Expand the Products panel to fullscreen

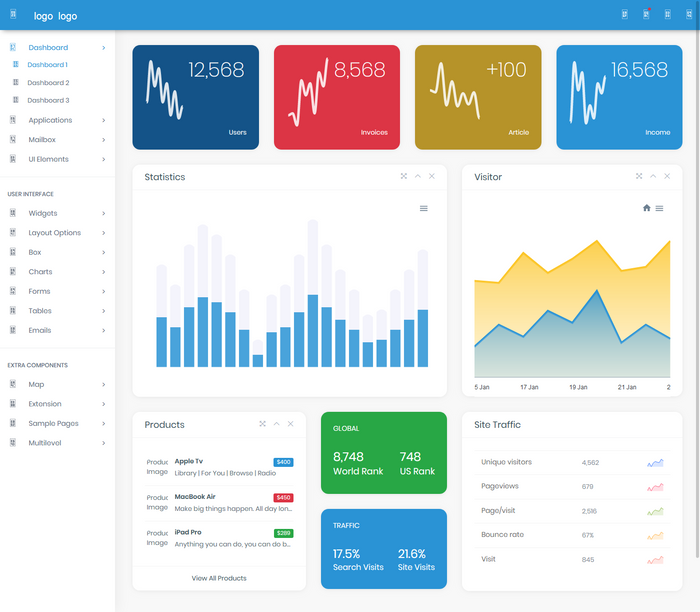[x=262, y=424]
